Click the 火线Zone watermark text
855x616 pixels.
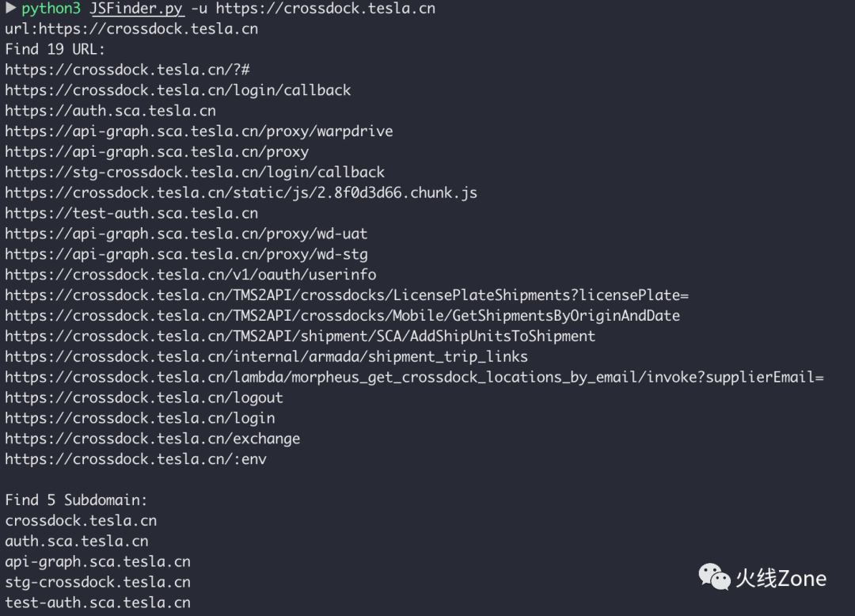pyautogui.click(x=781, y=578)
